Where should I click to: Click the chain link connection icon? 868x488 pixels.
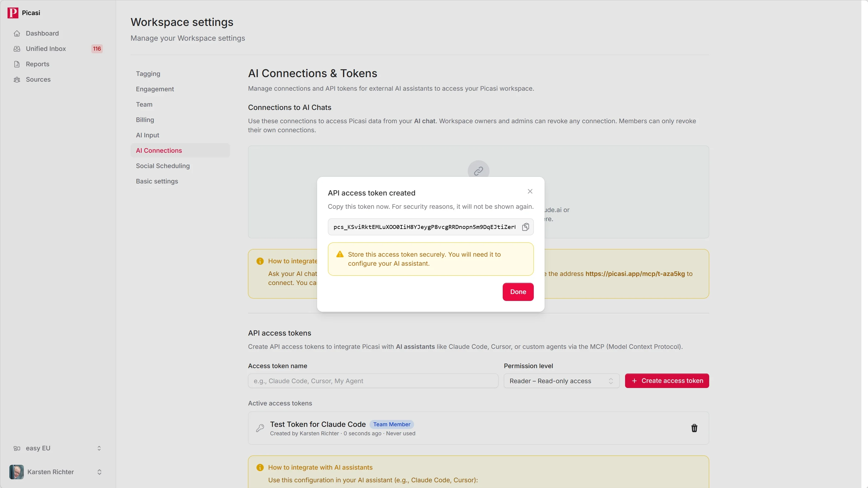478,171
